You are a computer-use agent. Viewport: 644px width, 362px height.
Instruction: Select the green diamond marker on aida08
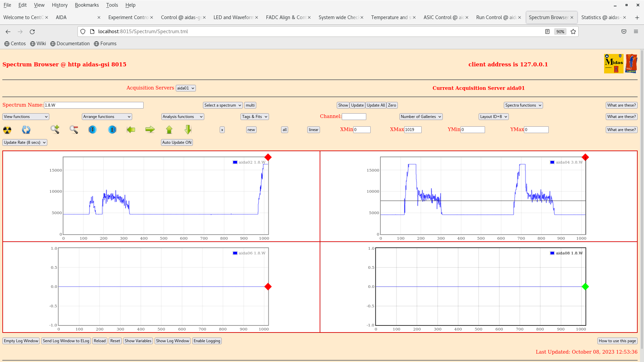(x=585, y=287)
